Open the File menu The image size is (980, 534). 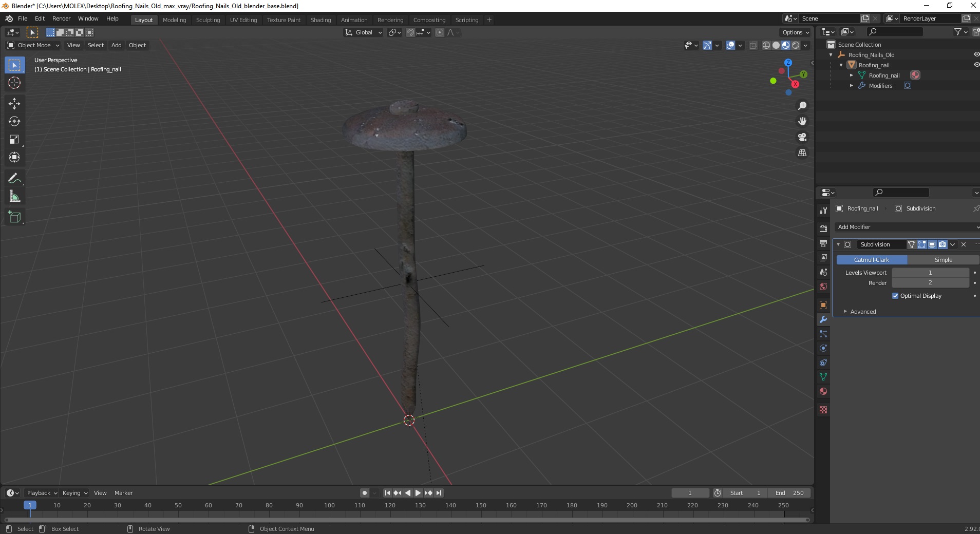[23, 18]
